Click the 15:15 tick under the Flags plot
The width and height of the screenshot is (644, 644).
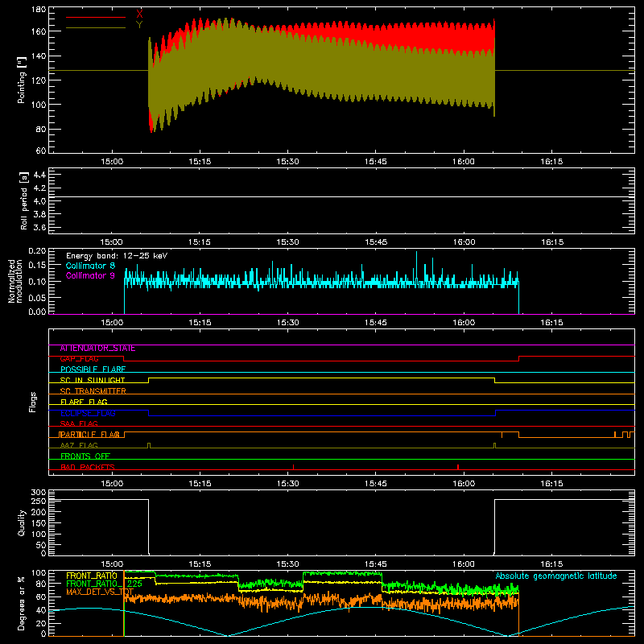[200, 484]
